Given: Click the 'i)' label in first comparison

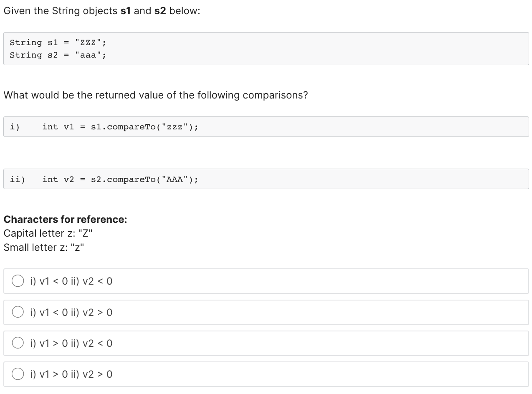Looking at the screenshot, I should tap(15, 127).
